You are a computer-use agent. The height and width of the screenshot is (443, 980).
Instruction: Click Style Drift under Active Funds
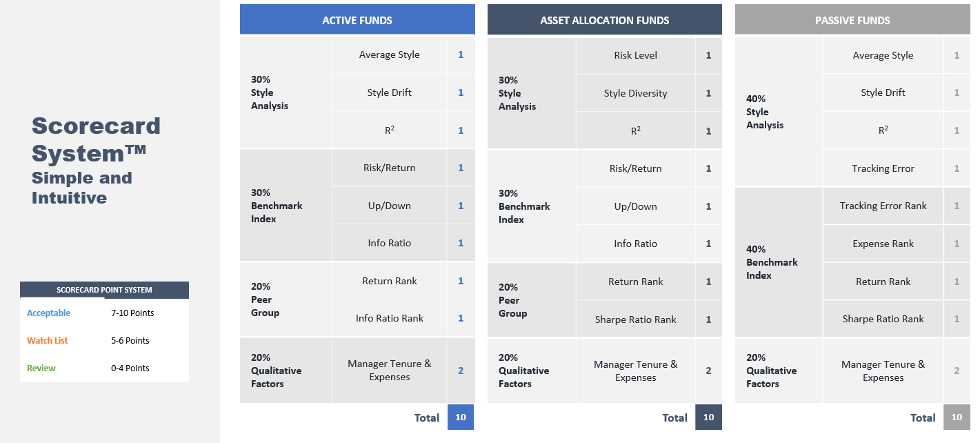tap(390, 92)
